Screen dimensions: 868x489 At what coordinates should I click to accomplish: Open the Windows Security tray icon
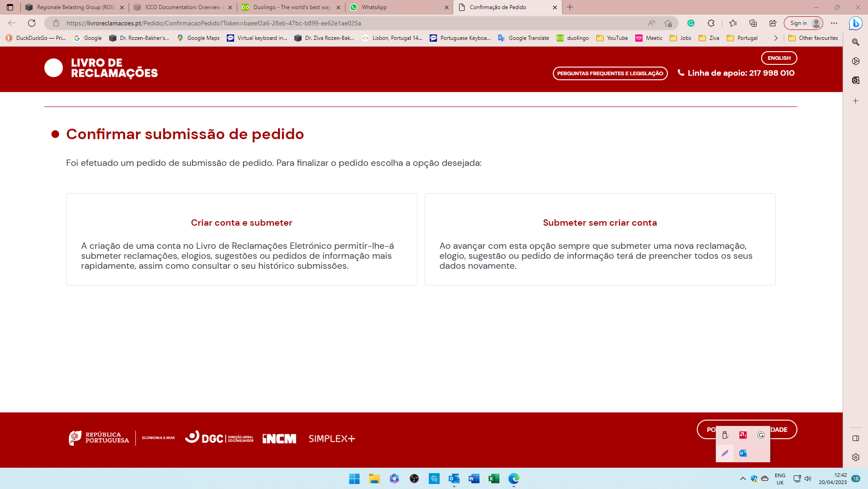754,479
